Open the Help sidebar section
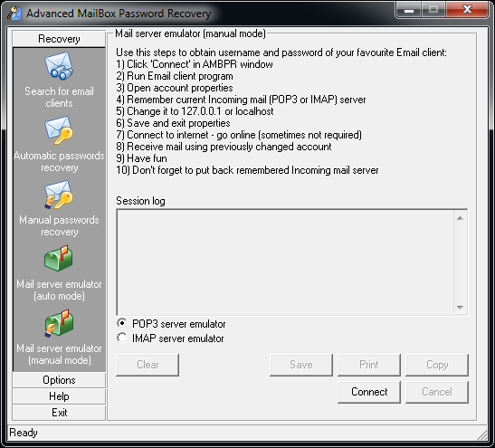Image resolution: width=495 pixels, height=448 pixels. [59, 396]
